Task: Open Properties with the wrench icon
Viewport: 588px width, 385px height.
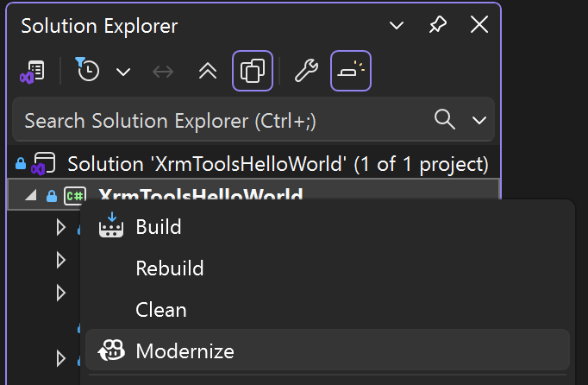Action: 306,71
